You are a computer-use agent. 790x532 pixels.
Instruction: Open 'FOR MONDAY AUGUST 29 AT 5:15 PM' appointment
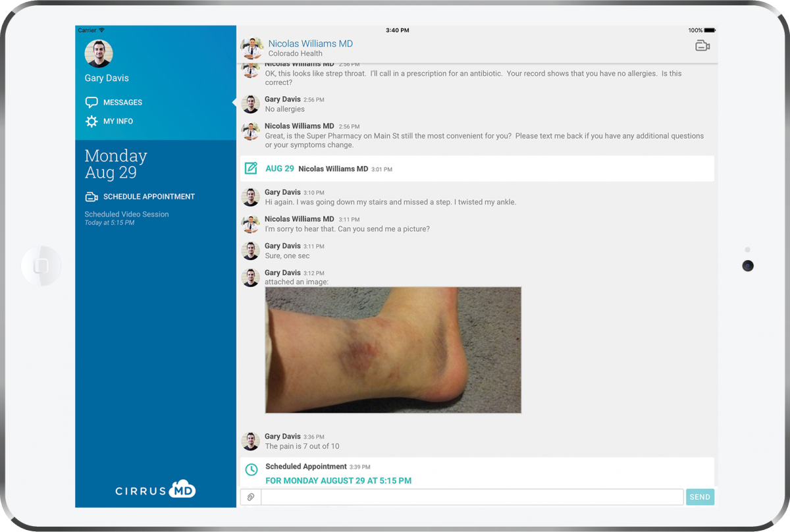click(x=338, y=481)
